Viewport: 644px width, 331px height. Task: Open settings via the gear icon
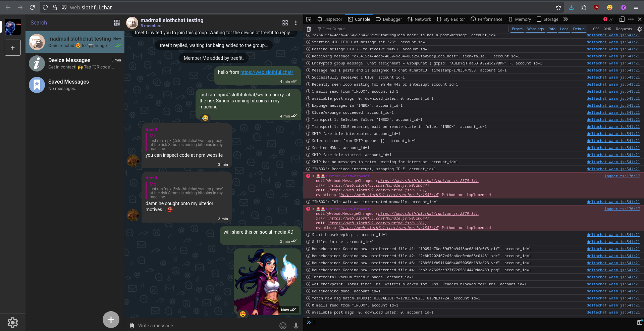click(x=13, y=323)
